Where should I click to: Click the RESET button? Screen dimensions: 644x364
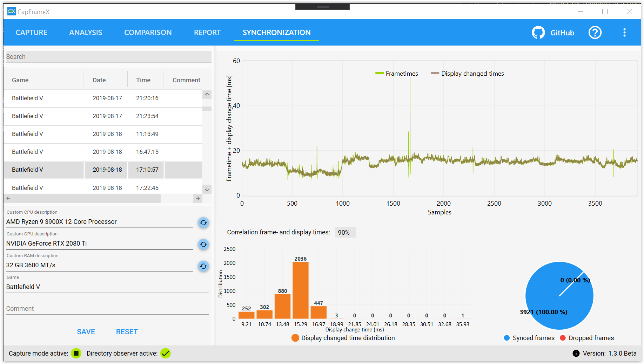[127, 332]
